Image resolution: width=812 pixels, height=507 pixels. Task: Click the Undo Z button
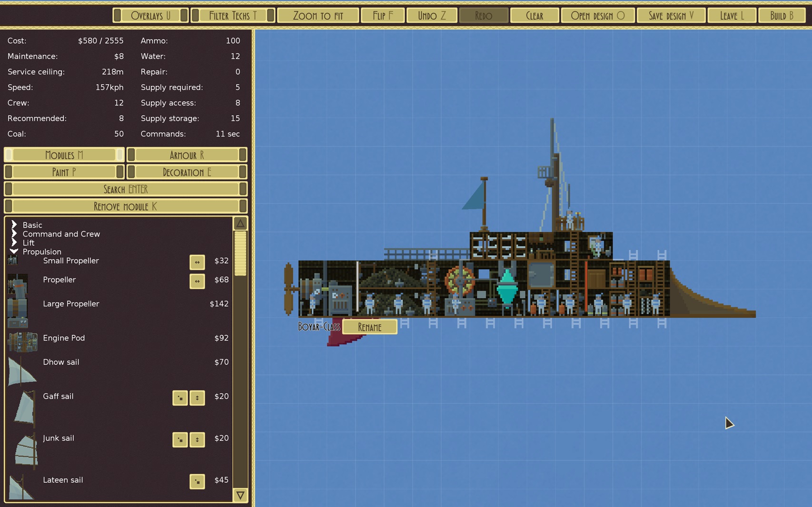[432, 16]
